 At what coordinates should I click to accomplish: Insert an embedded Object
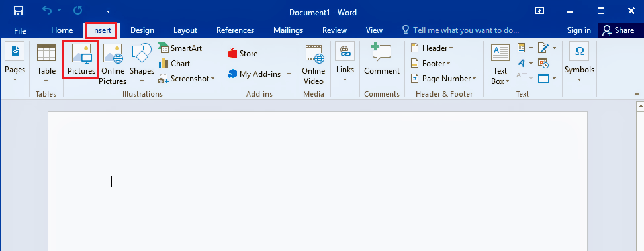pos(543,77)
